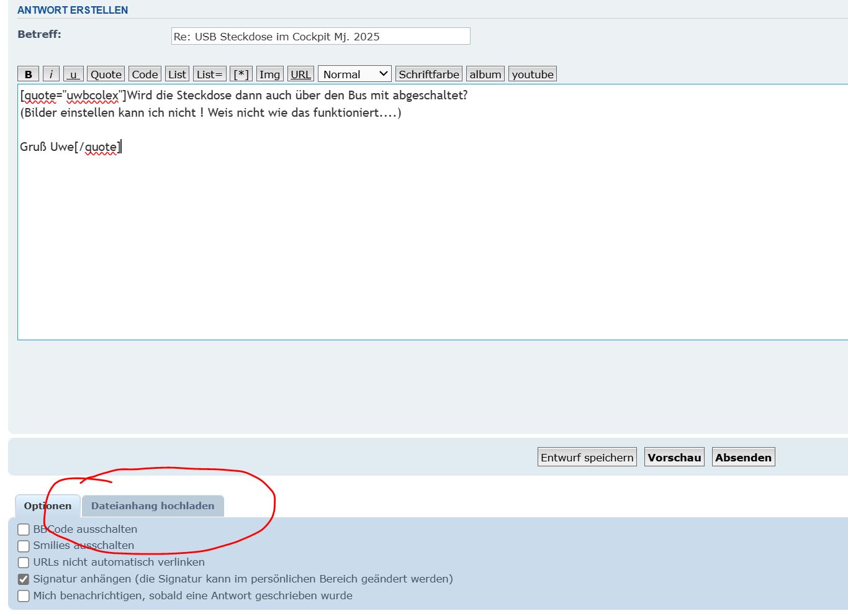
Task: Click the italic i formatting button
Action: point(51,75)
